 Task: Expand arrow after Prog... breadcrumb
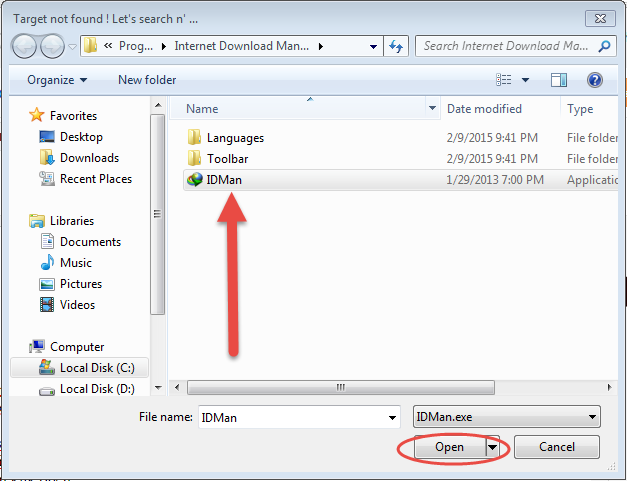click(164, 46)
